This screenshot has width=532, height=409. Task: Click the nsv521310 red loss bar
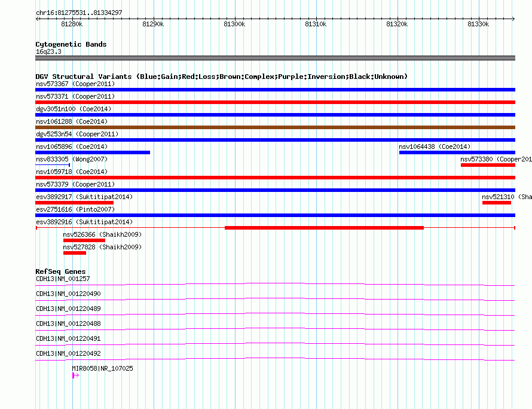(x=497, y=203)
